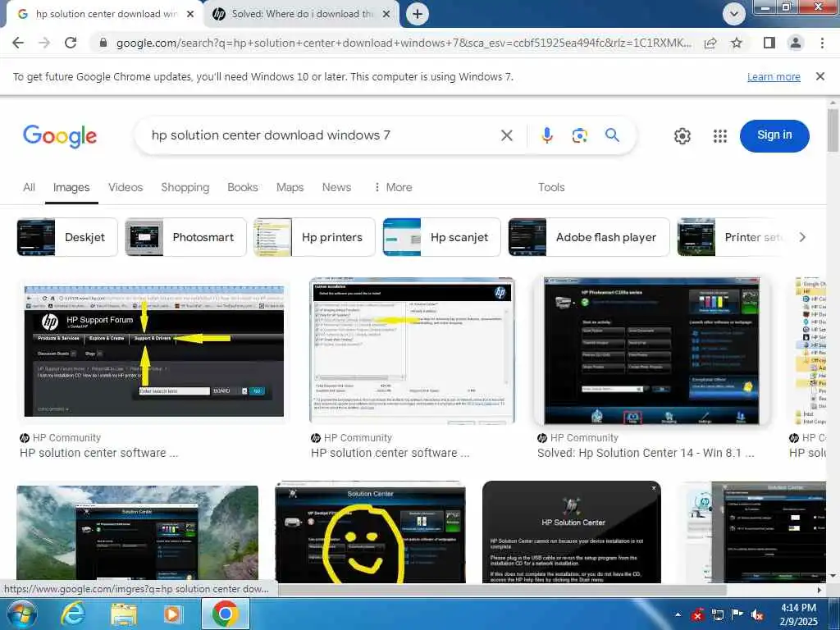The height and width of the screenshot is (630, 840).
Task: Switch to the 'Solved: Where do i download' tab
Action: click(302, 14)
